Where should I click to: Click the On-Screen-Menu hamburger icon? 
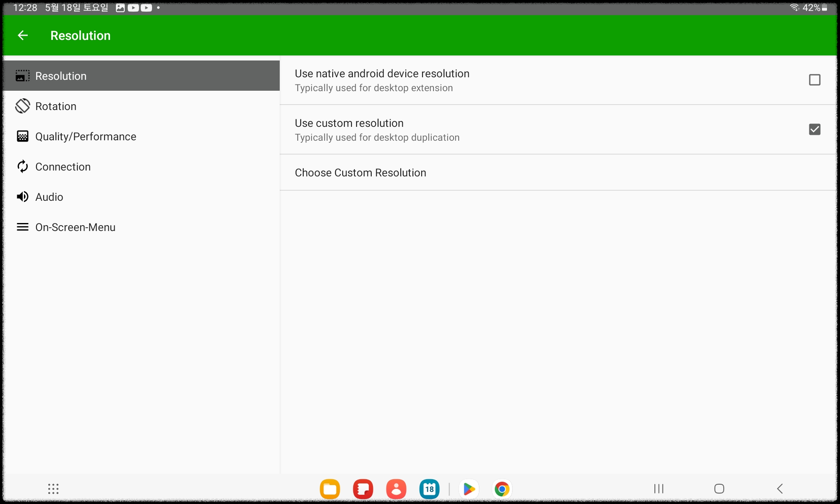pos(23,227)
